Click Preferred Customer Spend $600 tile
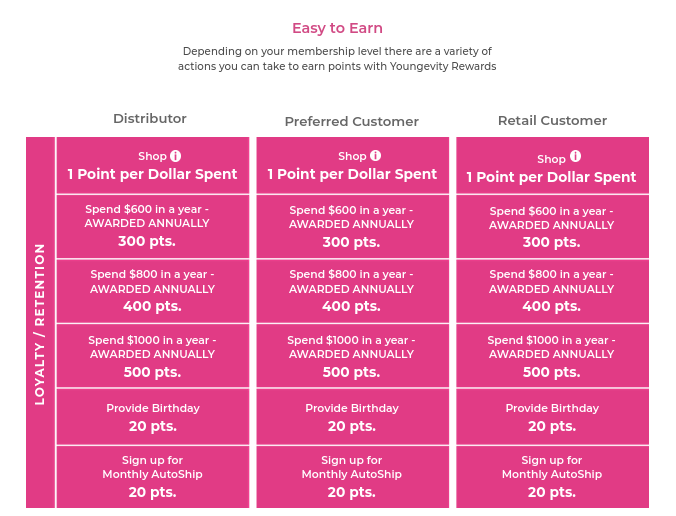The image size is (676, 516). tap(353, 226)
